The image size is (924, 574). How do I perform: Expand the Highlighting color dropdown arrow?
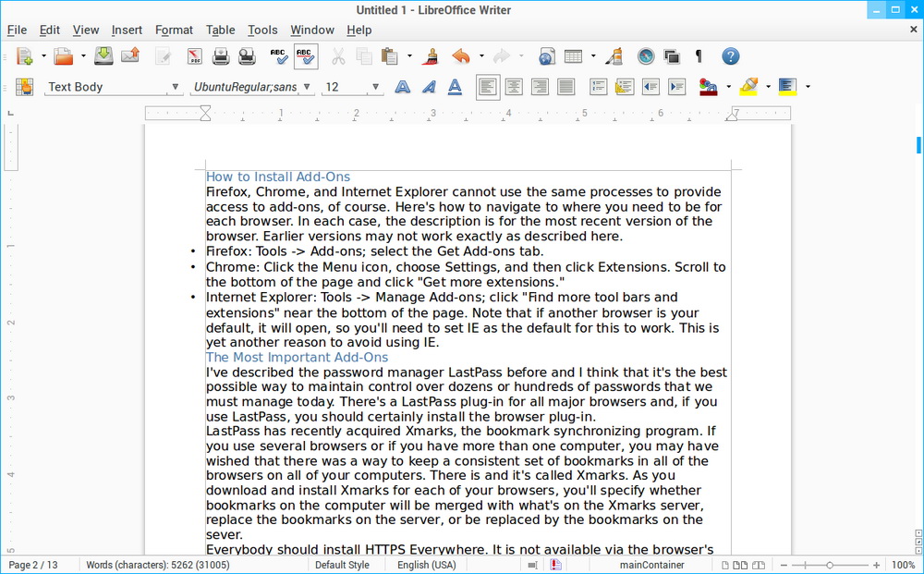tap(769, 87)
